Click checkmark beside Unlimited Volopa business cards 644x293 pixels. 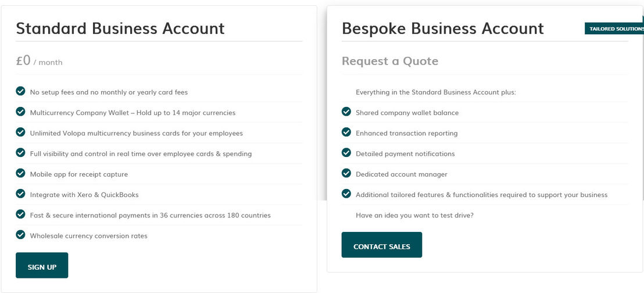click(20, 133)
